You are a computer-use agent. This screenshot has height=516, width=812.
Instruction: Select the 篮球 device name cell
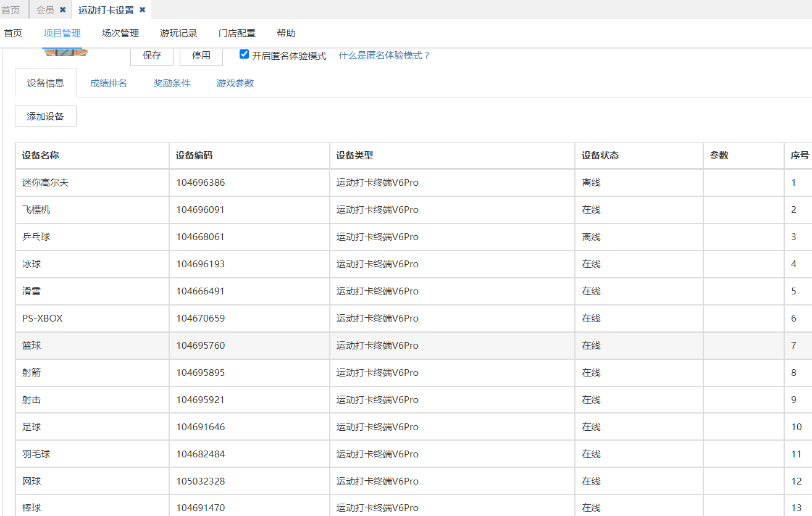click(x=92, y=346)
